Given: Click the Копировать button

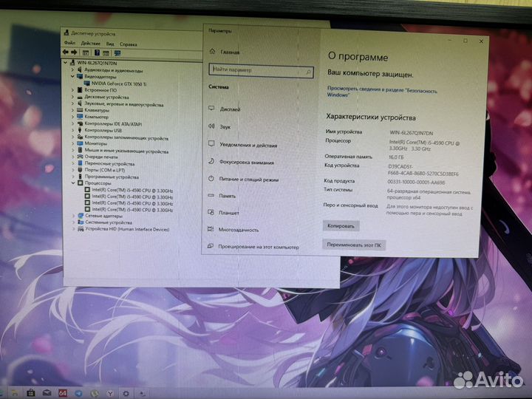Looking at the screenshot, I should click(341, 226).
